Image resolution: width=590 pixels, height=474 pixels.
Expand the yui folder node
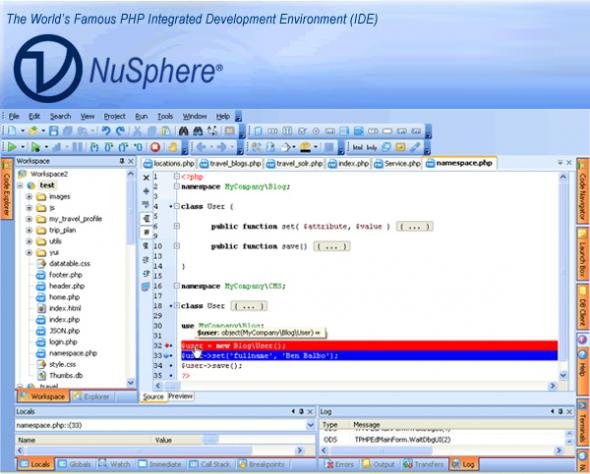pos(29,252)
